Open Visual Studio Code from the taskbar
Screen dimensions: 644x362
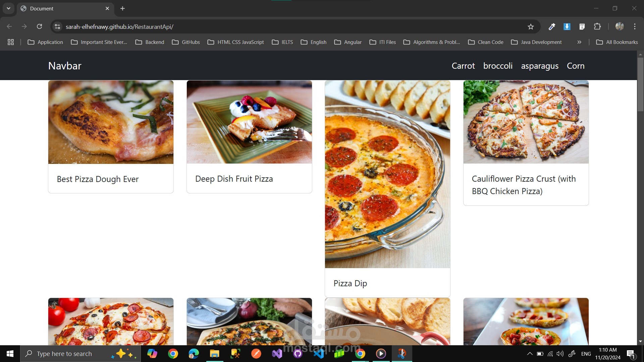point(318,354)
